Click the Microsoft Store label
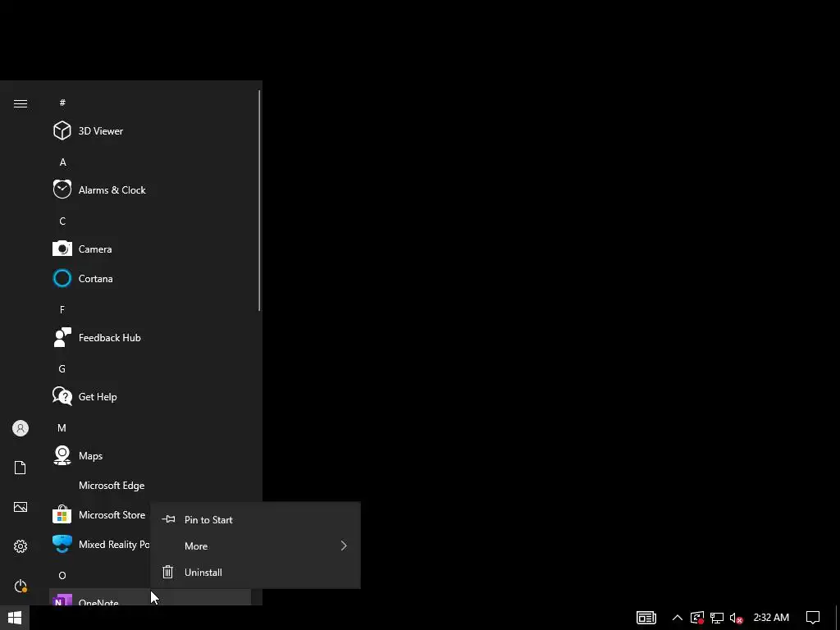This screenshot has height=630, width=840. click(x=112, y=514)
